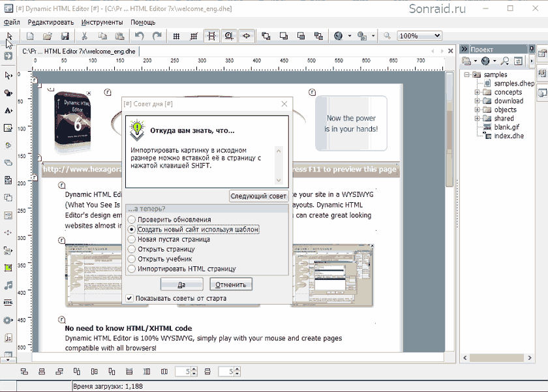The image size is (548, 392).
Task: Paste using the clipboard toolbar icon
Action: tap(119, 36)
